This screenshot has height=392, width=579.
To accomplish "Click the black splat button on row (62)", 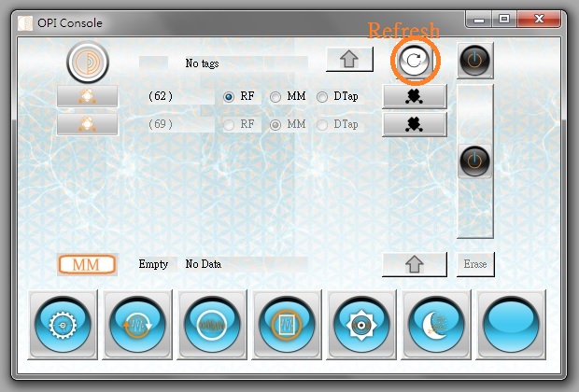I will pos(415,96).
